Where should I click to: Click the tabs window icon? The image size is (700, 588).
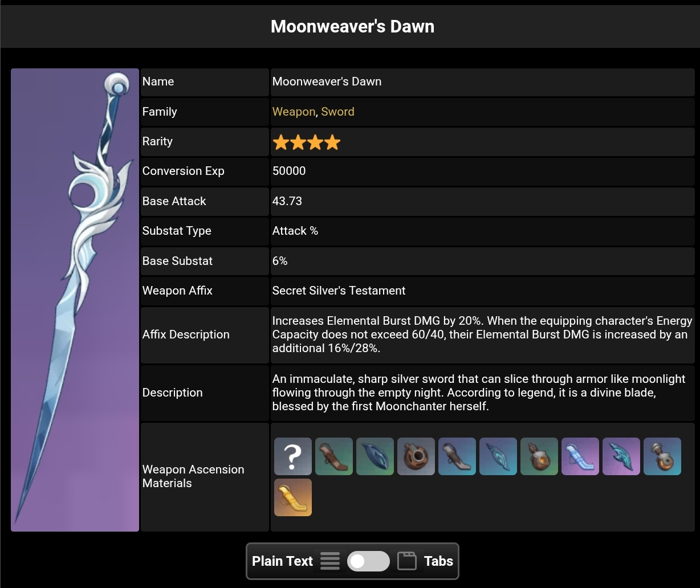pyautogui.click(x=407, y=561)
